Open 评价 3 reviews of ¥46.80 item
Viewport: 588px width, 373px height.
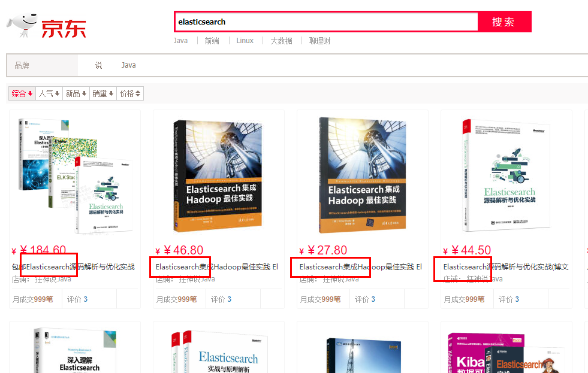pyautogui.click(x=221, y=299)
